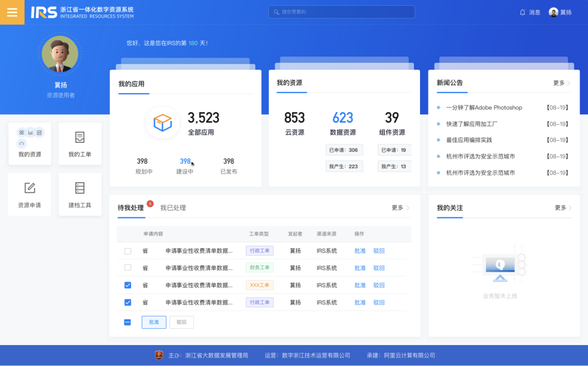The height and width of the screenshot is (366, 588).
Task: Click the 全部应用 3D box icon
Action: tap(162, 123)
